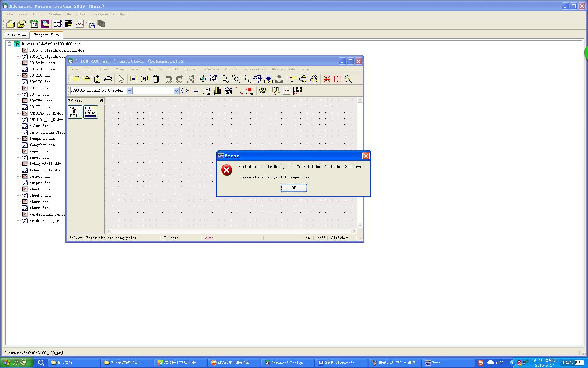
Task: Click component history input field
Action: (x=153, y=90)
